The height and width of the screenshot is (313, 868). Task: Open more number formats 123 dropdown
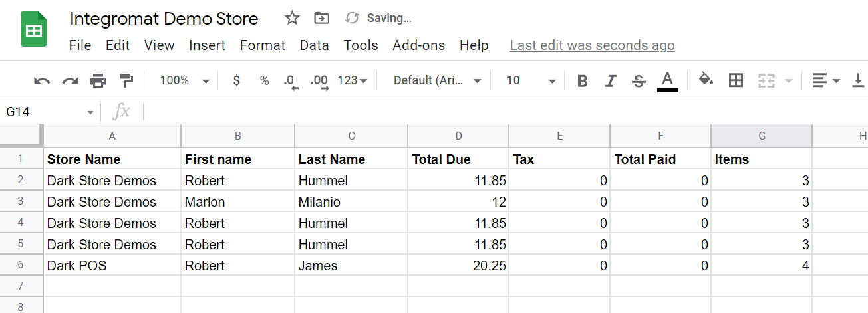(353, 81)
